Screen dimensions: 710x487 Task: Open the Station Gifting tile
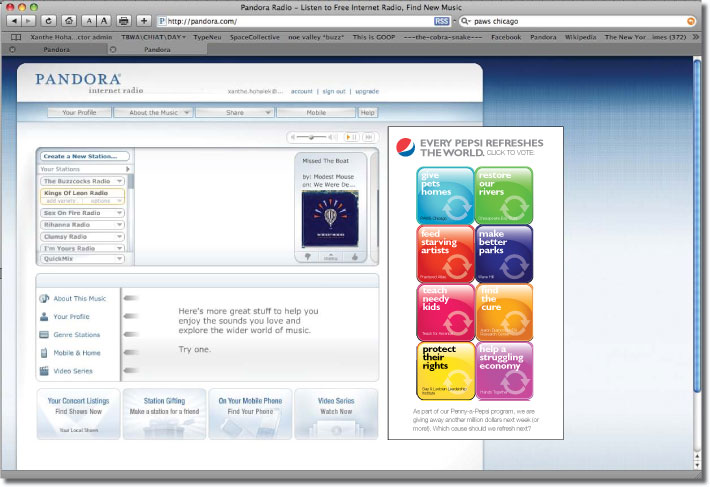pyautogui.click(x=164, y=414)
